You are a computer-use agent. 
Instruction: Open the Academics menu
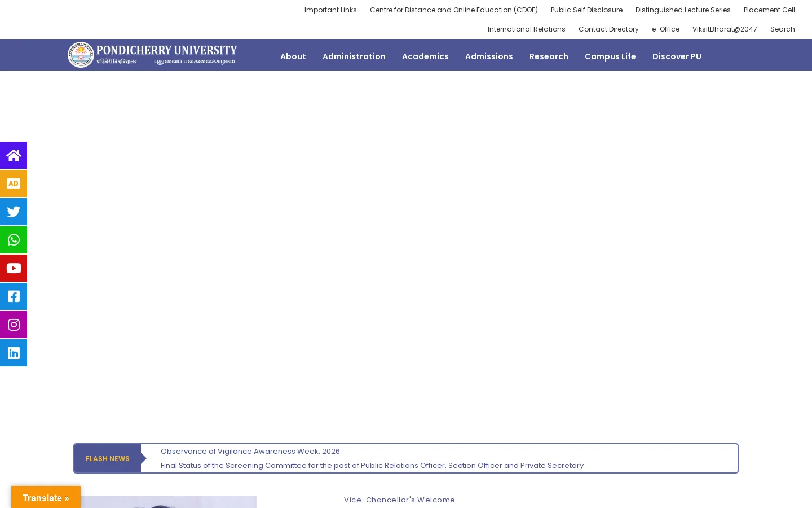425,56
